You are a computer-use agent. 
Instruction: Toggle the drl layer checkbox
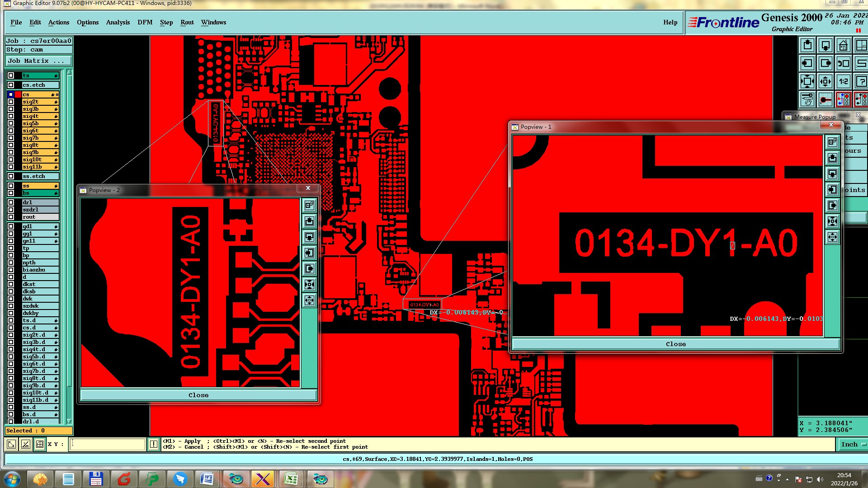pos(11,202)
